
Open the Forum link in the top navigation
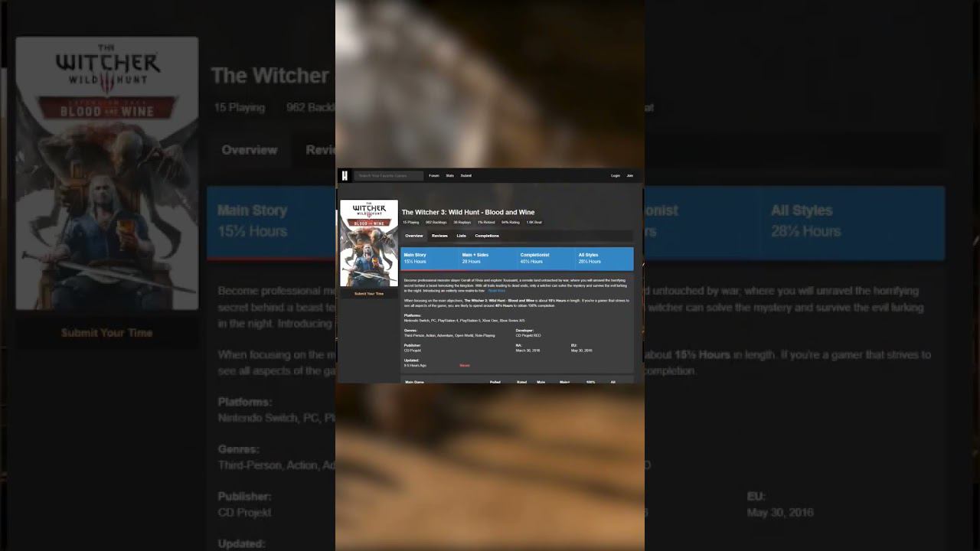pyautogui.click(x=434, y=176)
